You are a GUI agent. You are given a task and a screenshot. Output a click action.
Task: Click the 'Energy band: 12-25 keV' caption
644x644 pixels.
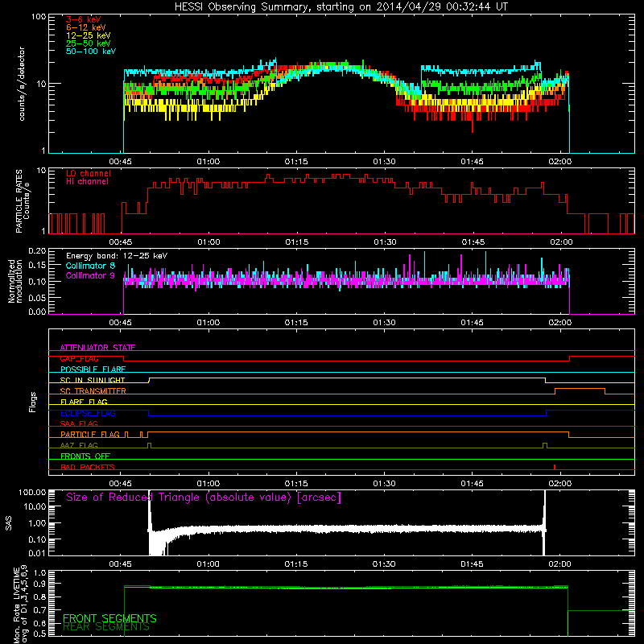click(x=117, y=256)
